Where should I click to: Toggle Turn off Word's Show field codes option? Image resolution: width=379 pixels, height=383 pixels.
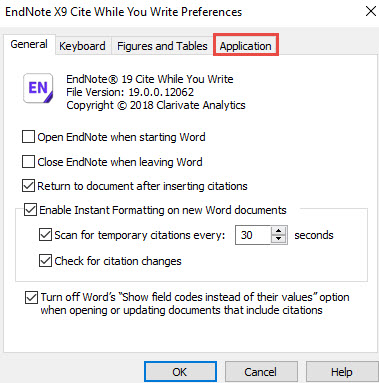[31, 297]
